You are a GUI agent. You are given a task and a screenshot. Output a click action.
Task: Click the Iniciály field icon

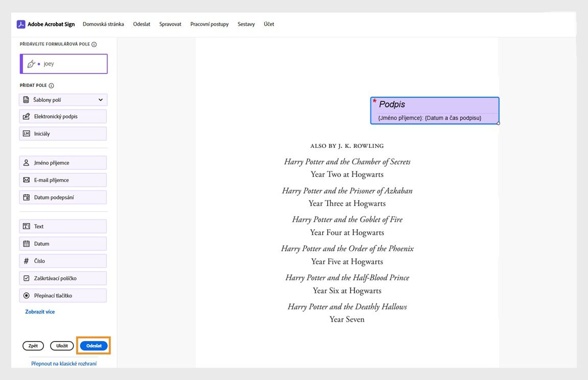click(26, 133)
